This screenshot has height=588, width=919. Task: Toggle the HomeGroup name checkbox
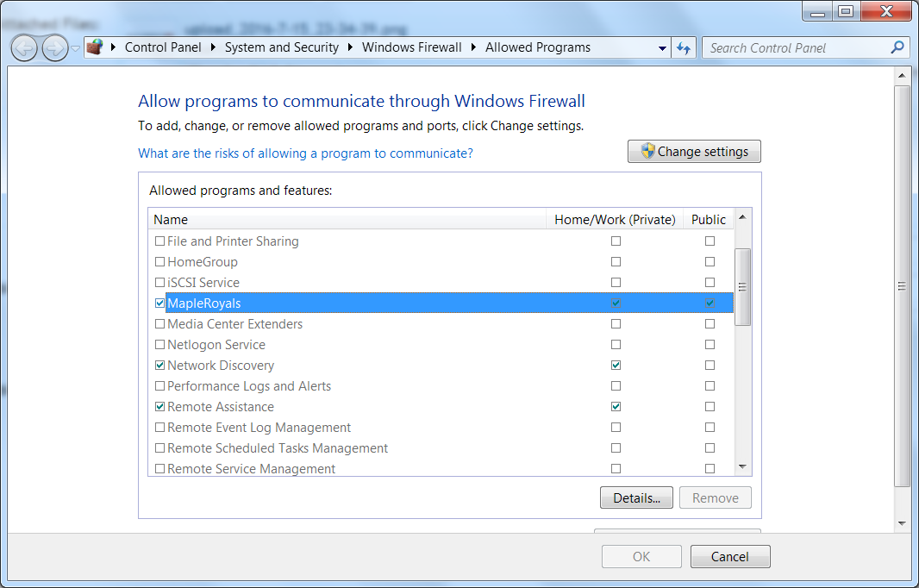[160, 261]
